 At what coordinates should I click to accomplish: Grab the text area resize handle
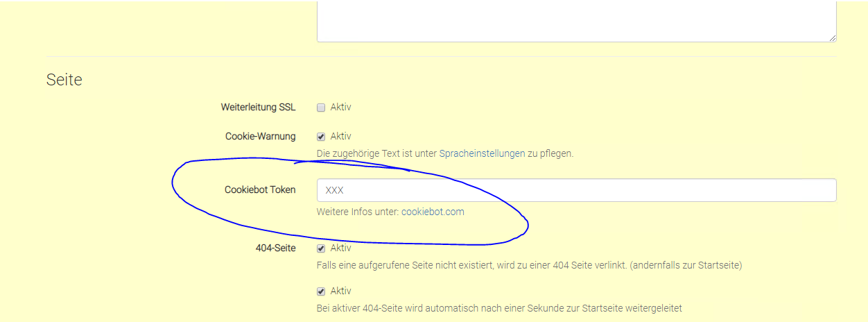(832, 37)
